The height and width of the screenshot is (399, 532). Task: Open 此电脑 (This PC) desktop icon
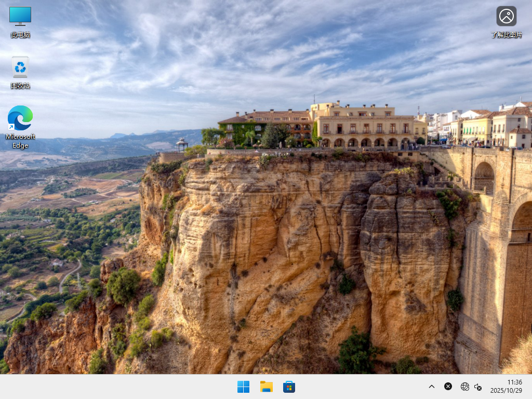pos(20,16)
